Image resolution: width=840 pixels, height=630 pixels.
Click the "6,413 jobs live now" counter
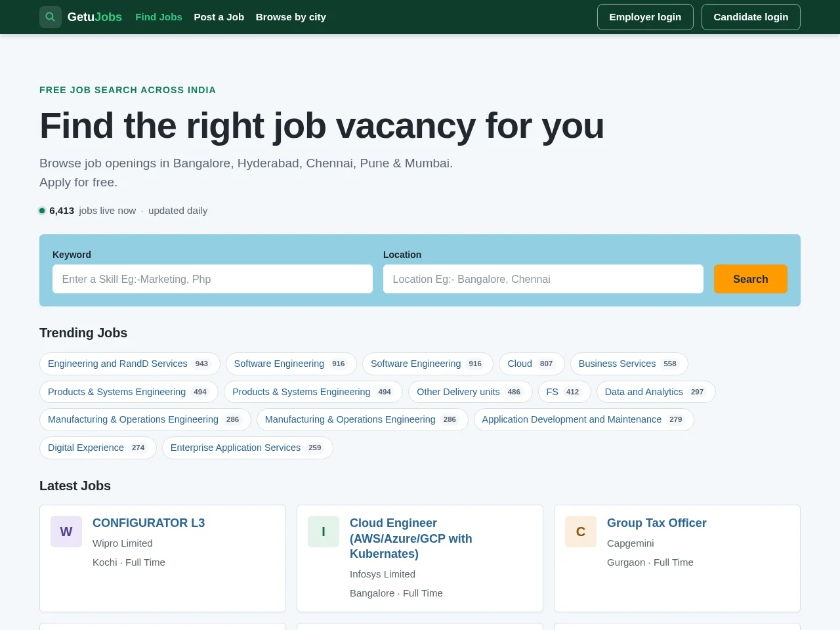coord(93,211)
